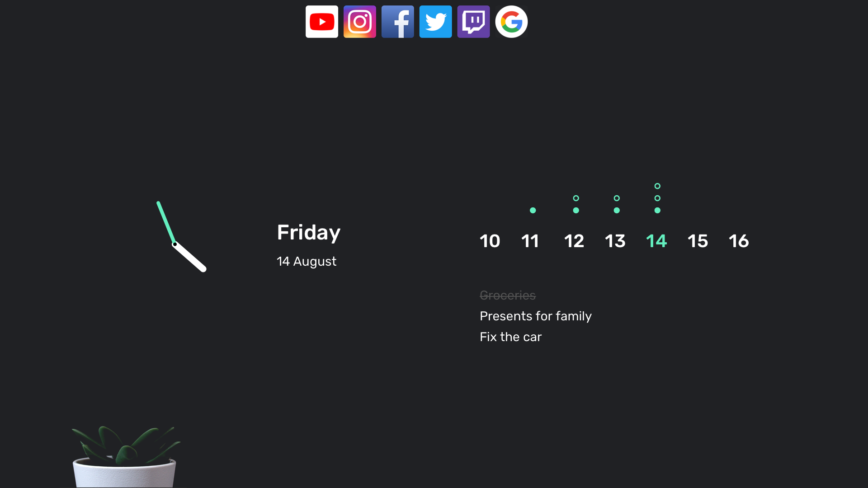The width and height of the screenshot is (868, 488).
Task: Select day 13 in the calendar
Action: click(615, 241)
